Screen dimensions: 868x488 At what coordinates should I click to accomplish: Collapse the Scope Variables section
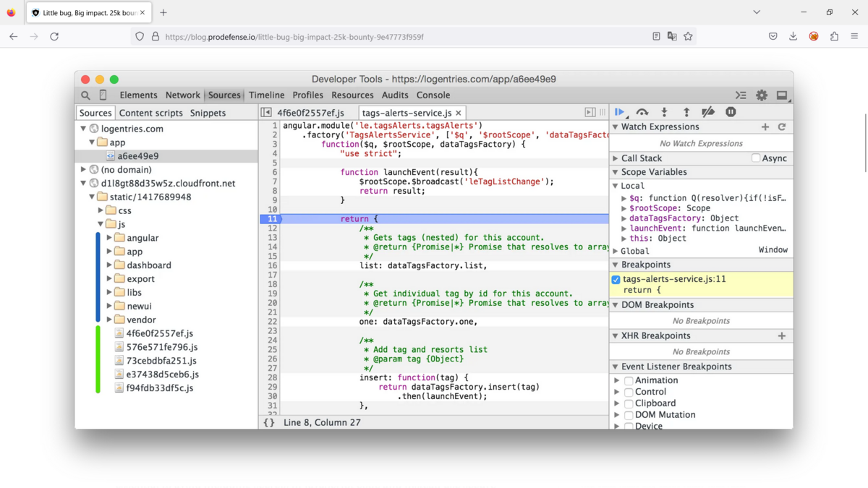[x=616, y=172]
